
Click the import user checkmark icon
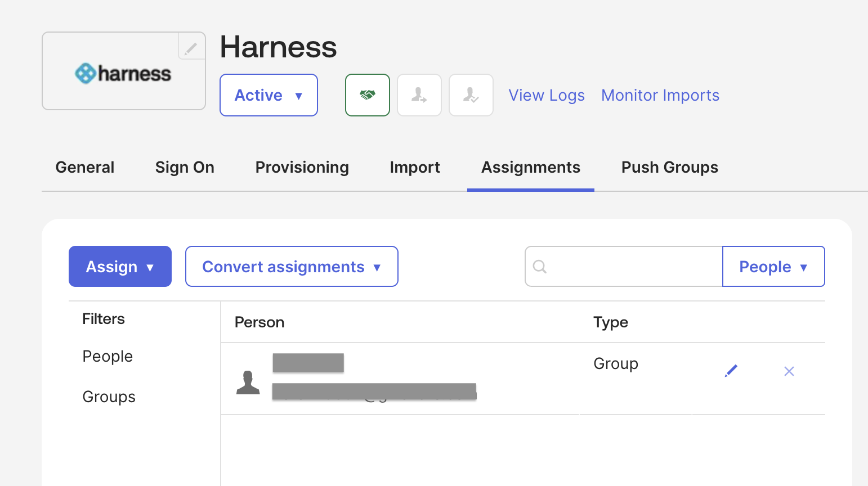pos(471,95)
